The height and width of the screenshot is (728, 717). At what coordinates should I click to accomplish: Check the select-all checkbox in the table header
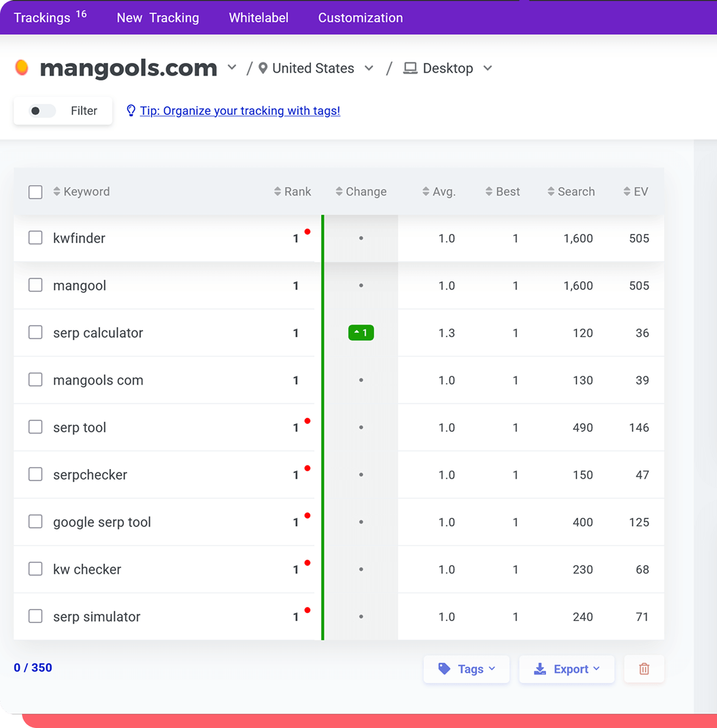coord(35,191)
